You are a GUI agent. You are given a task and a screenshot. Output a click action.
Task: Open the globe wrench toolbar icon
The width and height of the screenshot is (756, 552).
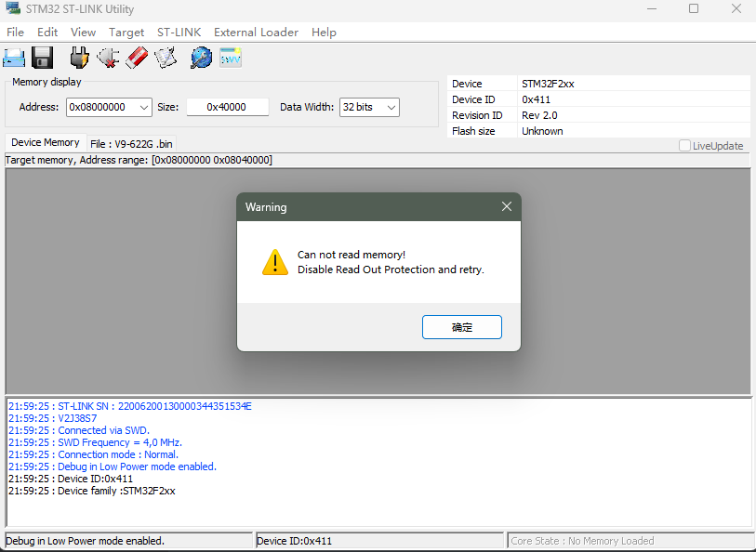pos(201,58)
